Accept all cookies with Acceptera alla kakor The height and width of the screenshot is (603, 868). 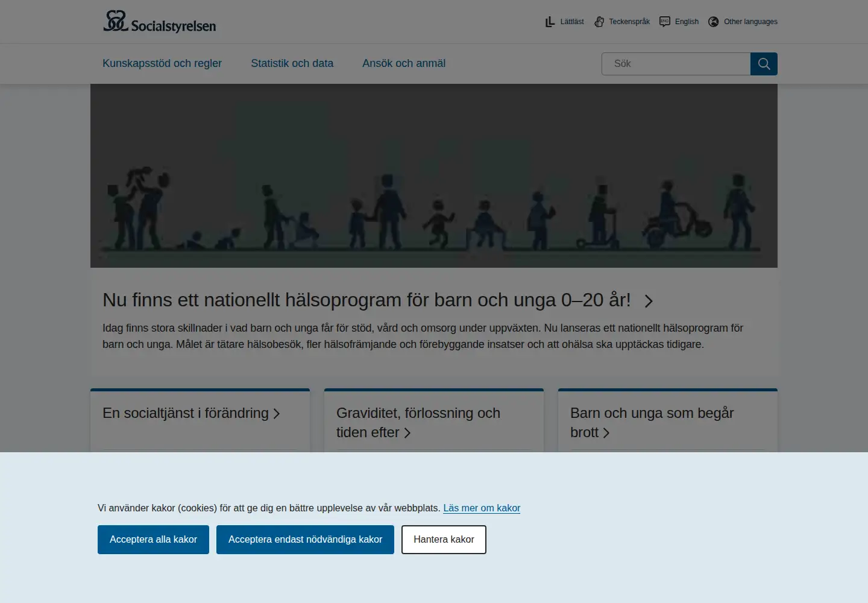[x=153, y=540]
